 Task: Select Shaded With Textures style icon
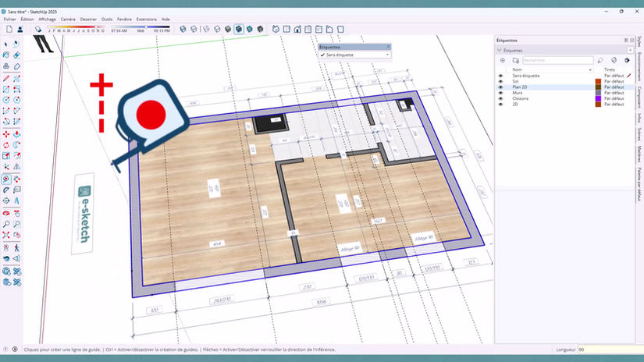click(239, 29)
